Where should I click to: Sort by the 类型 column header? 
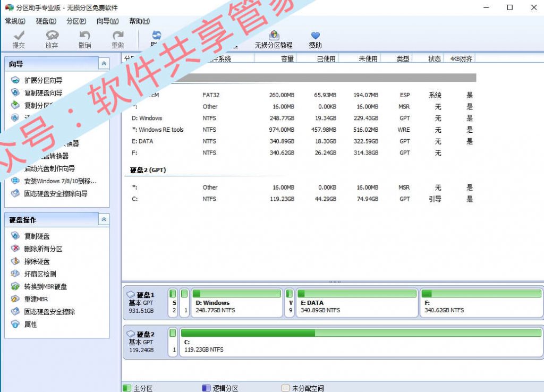[x=397, y=58]
